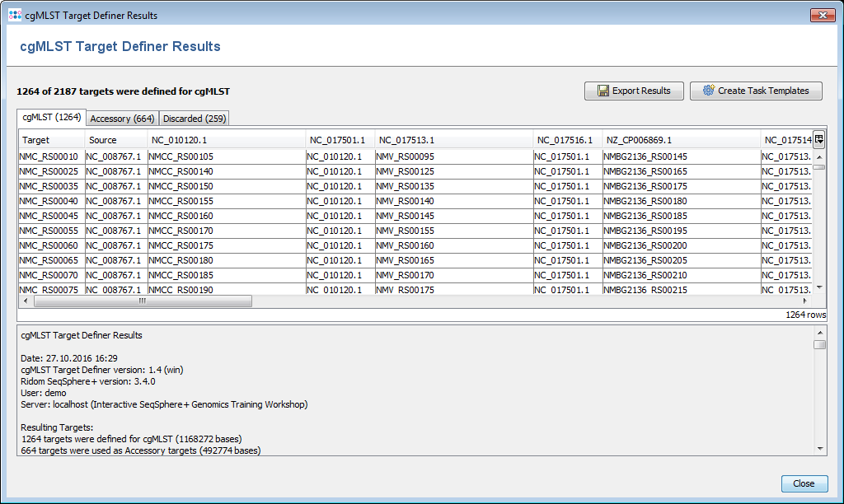
Task: Open the Discarded (259) tab
Action: point(194,119)
